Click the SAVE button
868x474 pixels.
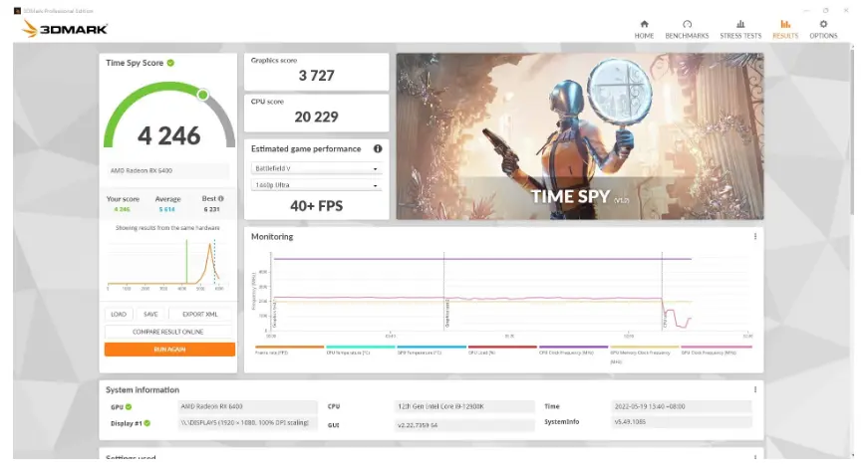[150, 314]
